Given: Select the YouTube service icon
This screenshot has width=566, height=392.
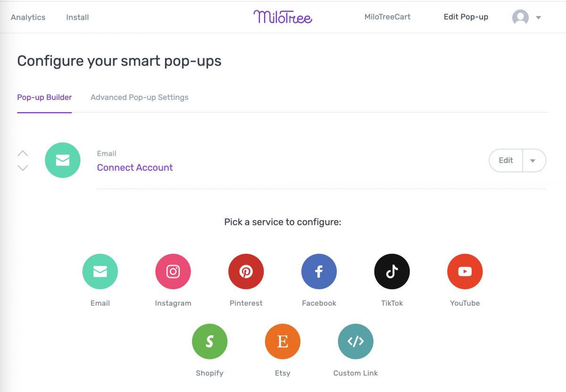Looking at the screenshot, I should click(465, 272).
